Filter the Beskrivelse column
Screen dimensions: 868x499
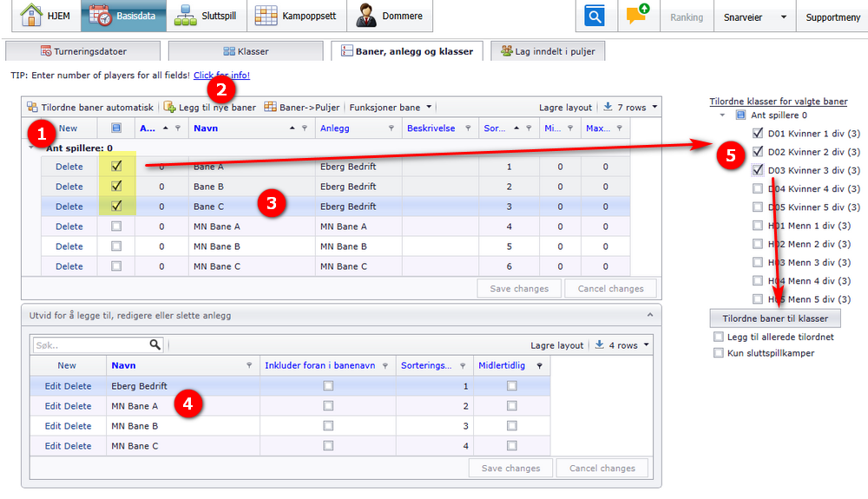(468, 128)
